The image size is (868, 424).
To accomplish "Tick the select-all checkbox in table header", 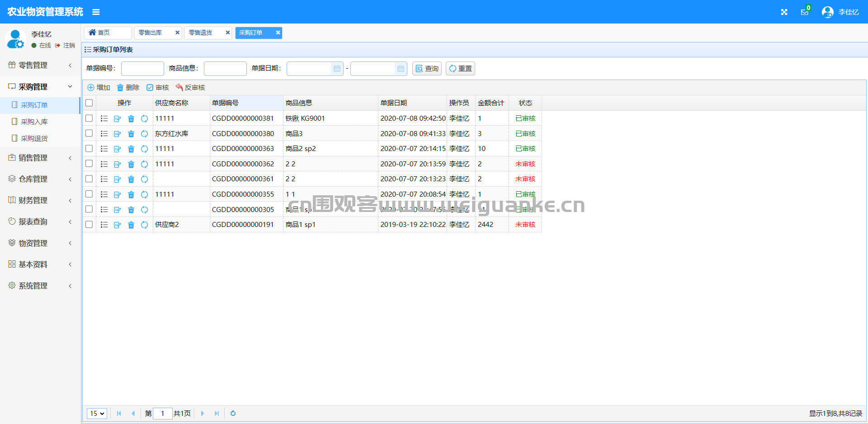I will pos(89,103).
